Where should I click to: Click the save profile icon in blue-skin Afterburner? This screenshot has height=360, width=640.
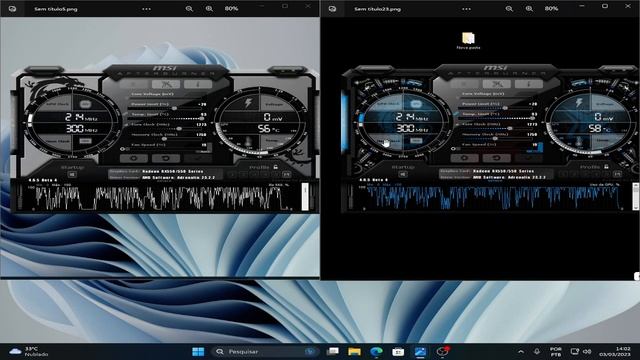click(x=617, y=174)
